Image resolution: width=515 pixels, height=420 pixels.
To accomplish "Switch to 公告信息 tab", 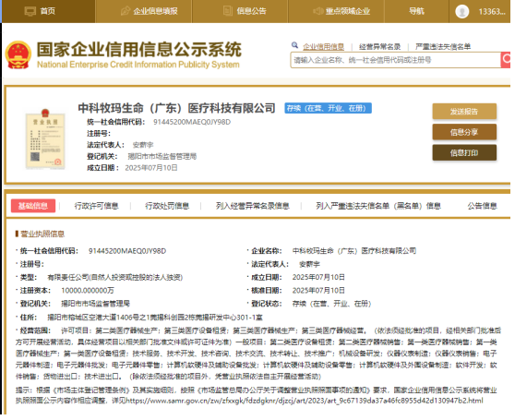I will [482, 206].
